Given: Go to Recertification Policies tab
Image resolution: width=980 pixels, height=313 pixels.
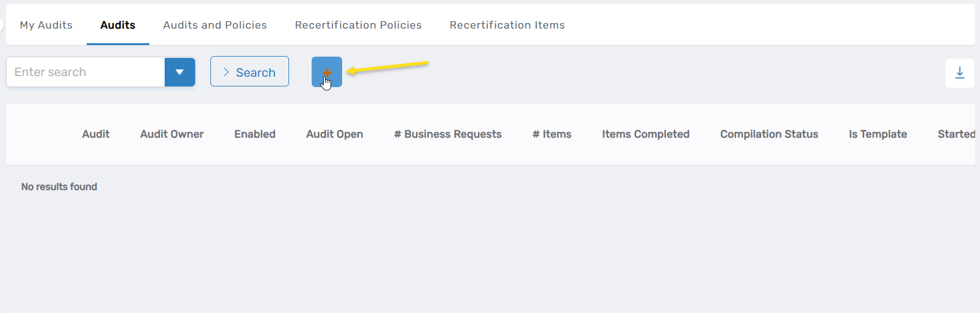Looking at the screenshot, I should (x=358, y=25).
